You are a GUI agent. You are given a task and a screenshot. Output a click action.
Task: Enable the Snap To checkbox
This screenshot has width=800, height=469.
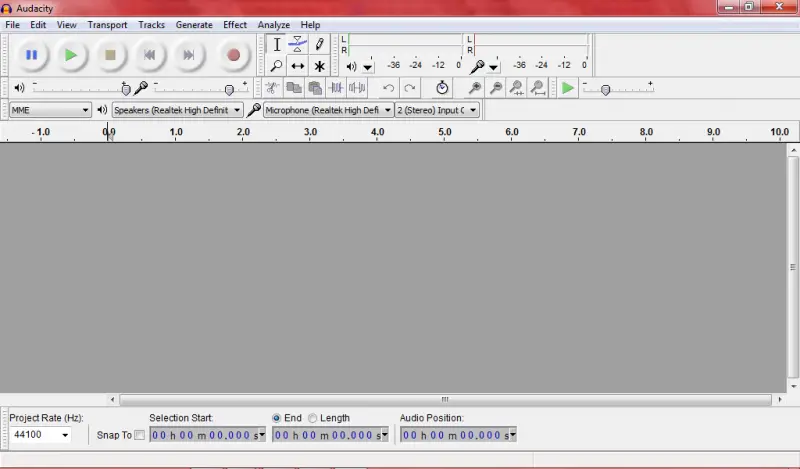coord(139,435)
